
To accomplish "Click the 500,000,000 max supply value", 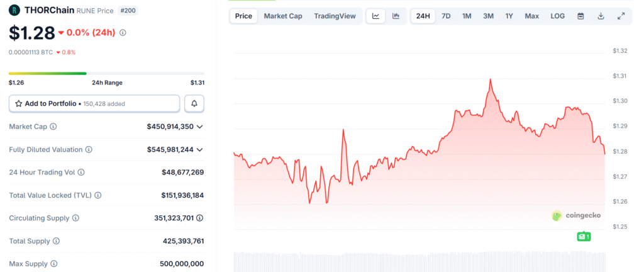I will point(182,264).
